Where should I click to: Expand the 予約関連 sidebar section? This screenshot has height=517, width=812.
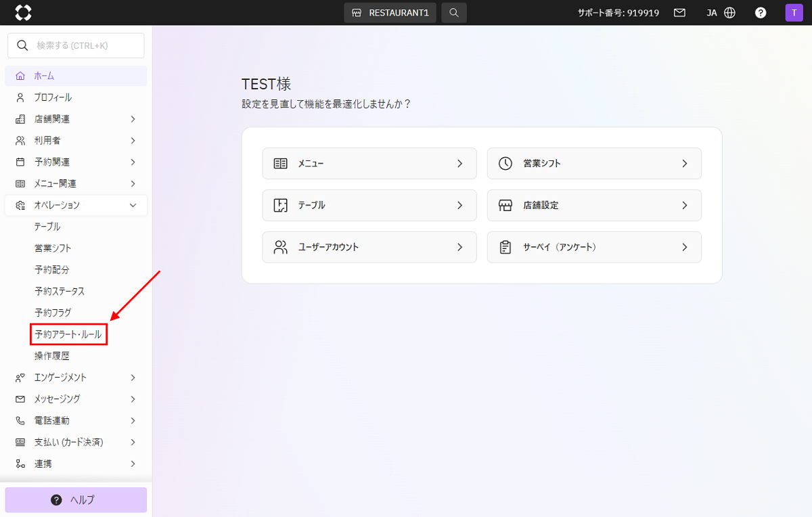click(x=76, y=162)
